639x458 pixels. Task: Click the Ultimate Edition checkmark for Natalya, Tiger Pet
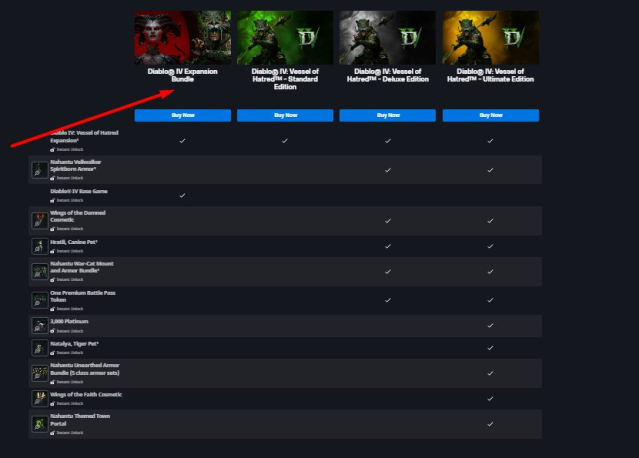pyautogui.click(x=490, y=348)
